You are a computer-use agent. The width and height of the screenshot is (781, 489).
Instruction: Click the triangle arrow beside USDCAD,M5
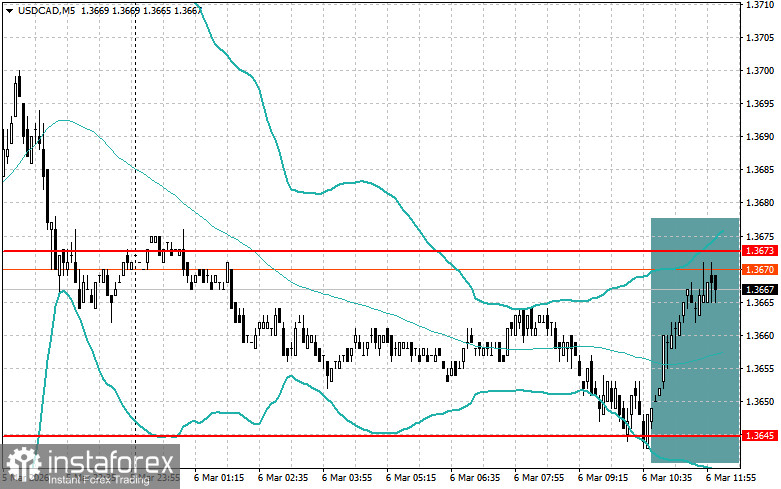tap(9, 10)
